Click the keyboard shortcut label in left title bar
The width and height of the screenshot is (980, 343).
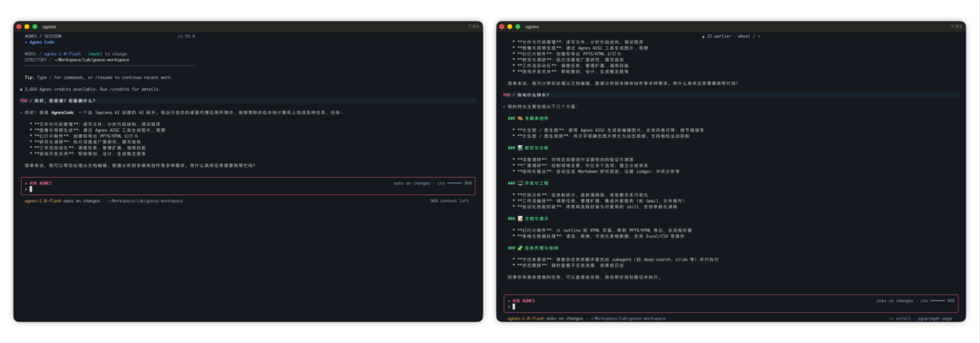(x=473, y=27)
